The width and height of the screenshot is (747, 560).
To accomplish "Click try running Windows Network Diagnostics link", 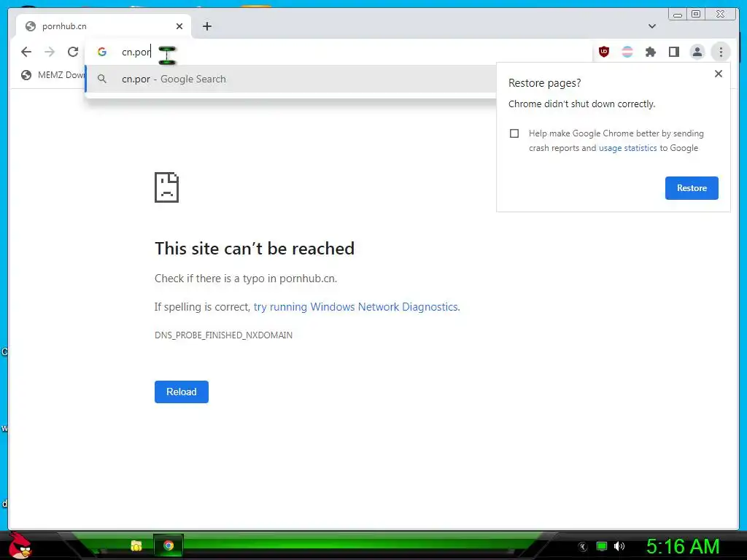I will pos(355,307).
